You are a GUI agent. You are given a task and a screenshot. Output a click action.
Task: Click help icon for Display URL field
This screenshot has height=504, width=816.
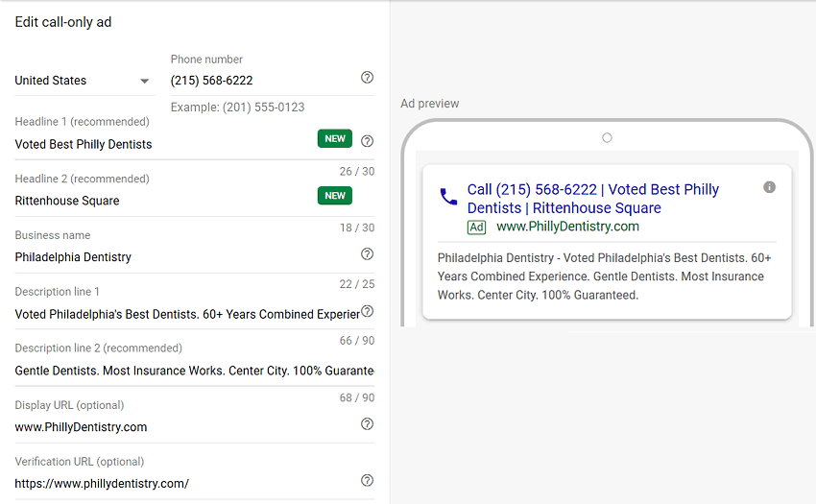(367, 423)
